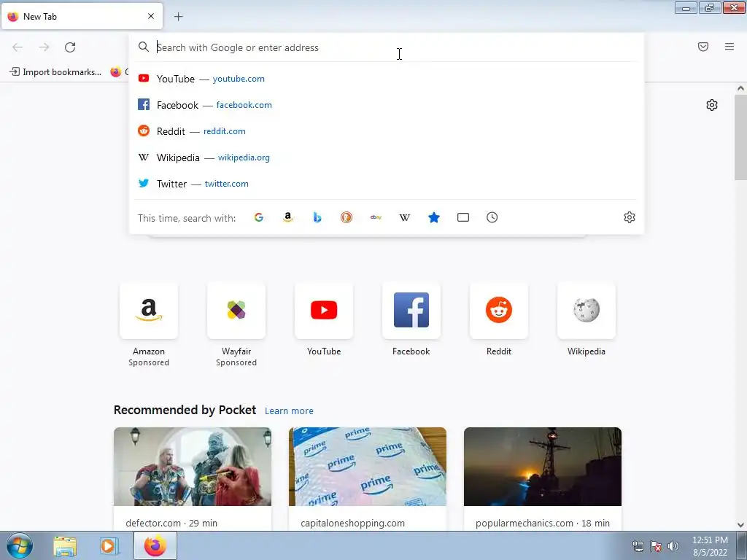
Task: Click scrollbar up arrow
Action: click(740, 88)
